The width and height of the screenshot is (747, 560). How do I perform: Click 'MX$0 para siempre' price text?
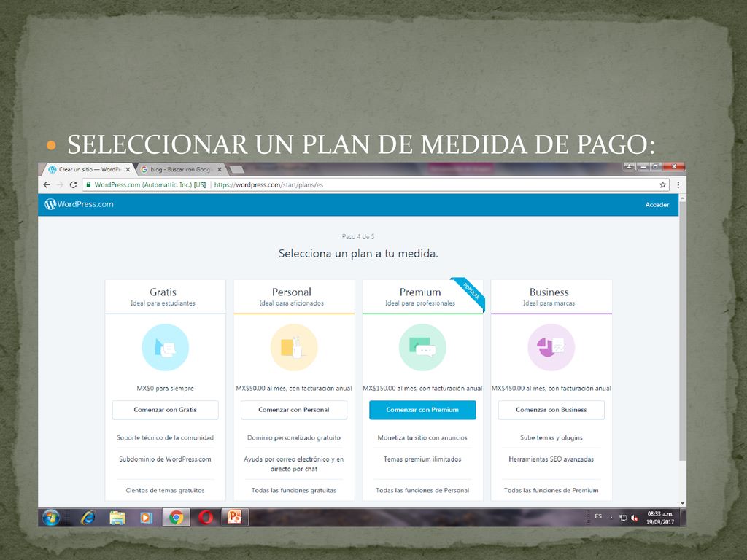pyautogui.click(x=166, y=389)
